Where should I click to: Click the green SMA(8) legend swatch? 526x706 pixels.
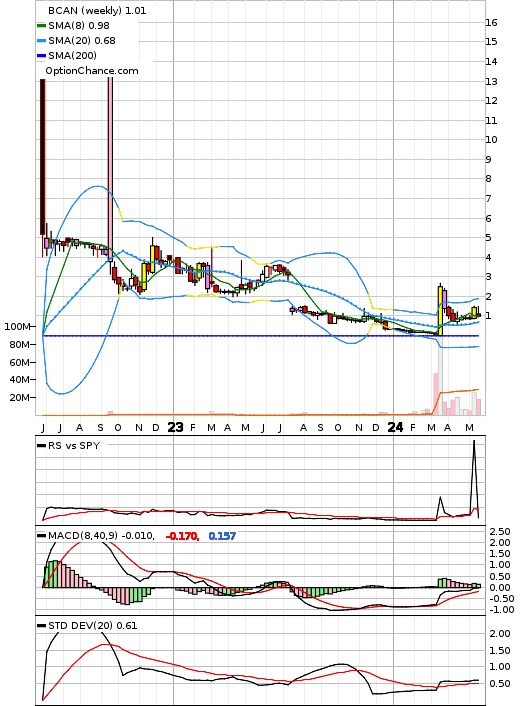pos(41,26)
